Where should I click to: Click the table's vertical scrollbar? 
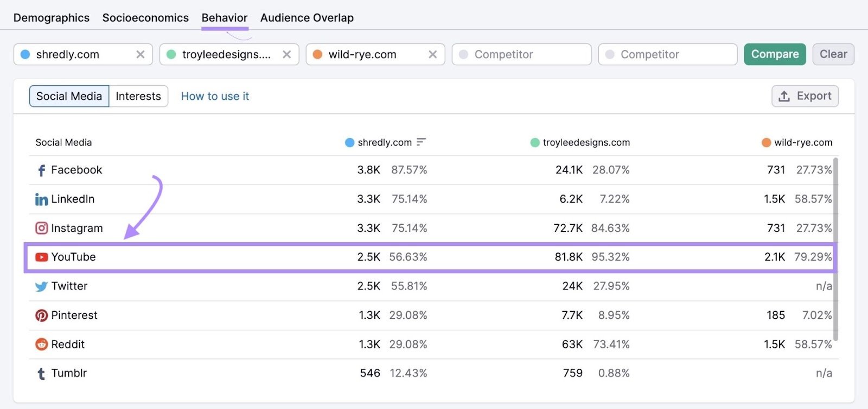tap(835, 249)
